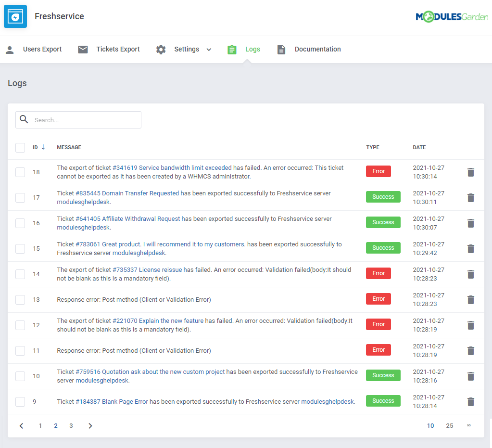Delete log entry 11 with trash icon
The height and width of the screenshot is (448, 492).
471,351
